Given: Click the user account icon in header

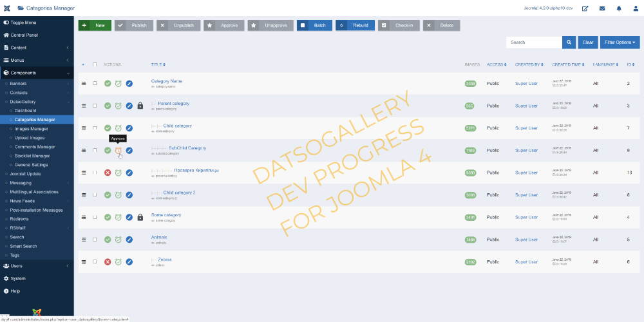Looking at the screenshot, I should click(635, 8).
